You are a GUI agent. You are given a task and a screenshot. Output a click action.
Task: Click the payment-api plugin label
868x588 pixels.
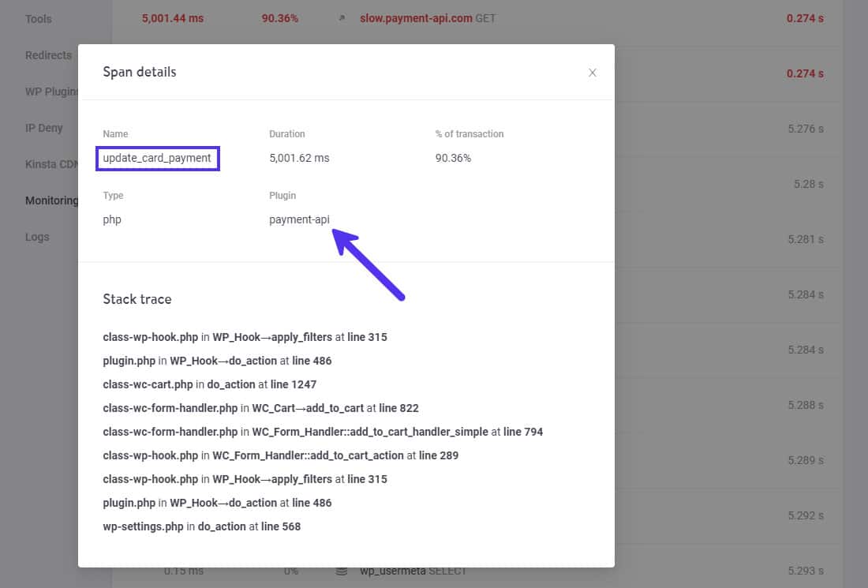click(x=299, y=219)
